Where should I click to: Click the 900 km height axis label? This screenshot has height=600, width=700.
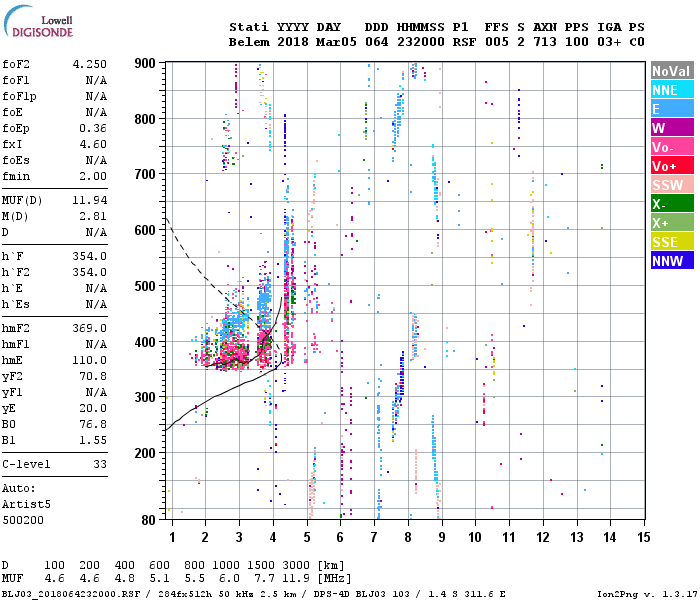[145, 63]
